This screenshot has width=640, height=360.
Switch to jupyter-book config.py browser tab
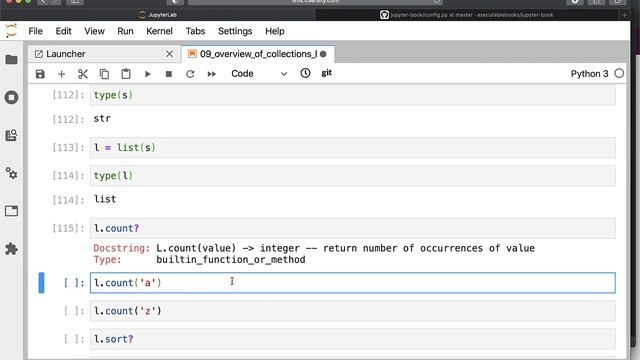pos(467,15)
